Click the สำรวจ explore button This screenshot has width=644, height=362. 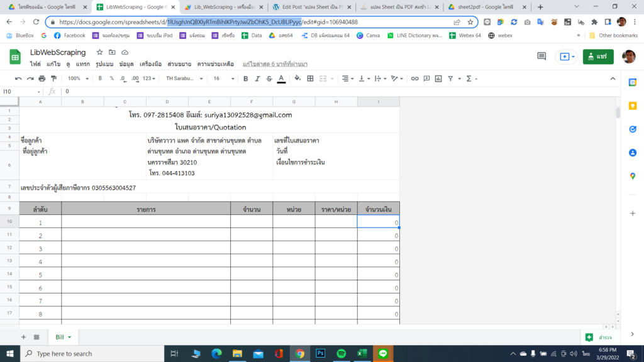(x=599, y=337)
